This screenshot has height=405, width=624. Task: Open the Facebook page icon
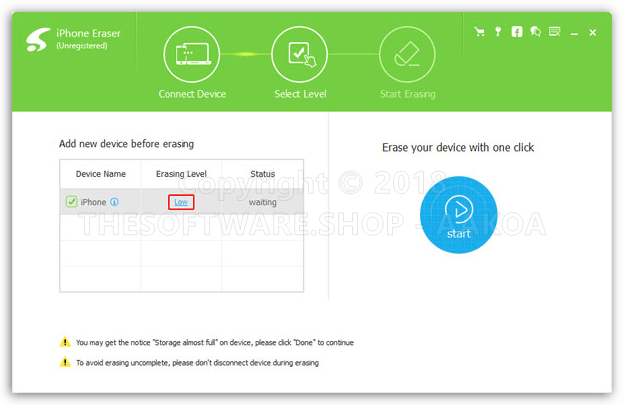(517, 32)
